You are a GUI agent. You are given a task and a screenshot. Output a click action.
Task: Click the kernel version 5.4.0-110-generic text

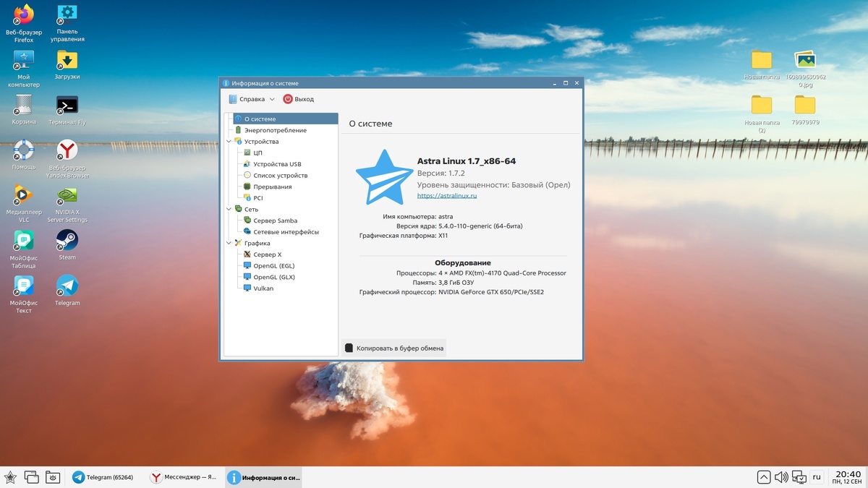pos(480,226)
